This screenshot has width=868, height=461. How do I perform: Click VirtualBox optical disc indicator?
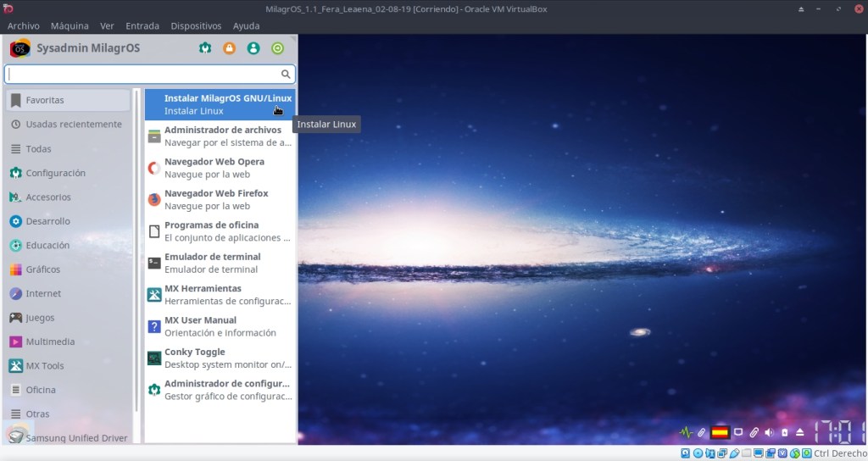click(x=698, y=453)
